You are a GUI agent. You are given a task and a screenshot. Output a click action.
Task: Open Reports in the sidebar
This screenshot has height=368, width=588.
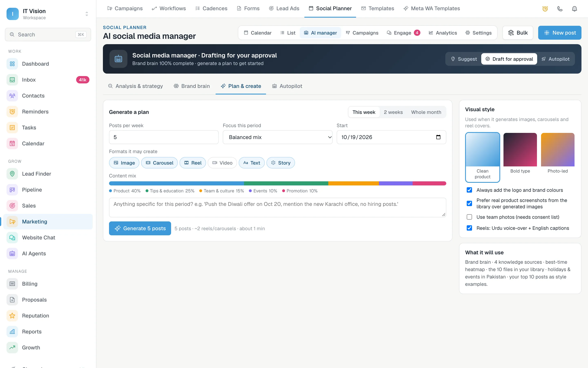pos(48,331)
